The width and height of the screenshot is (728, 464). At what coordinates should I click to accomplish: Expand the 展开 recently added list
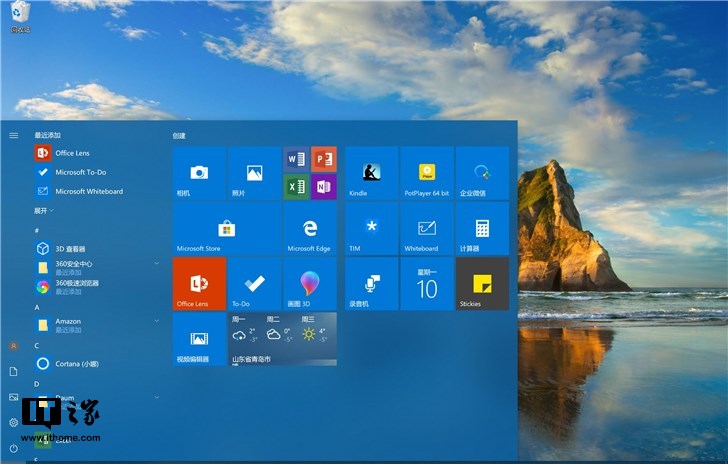[43, 210]
